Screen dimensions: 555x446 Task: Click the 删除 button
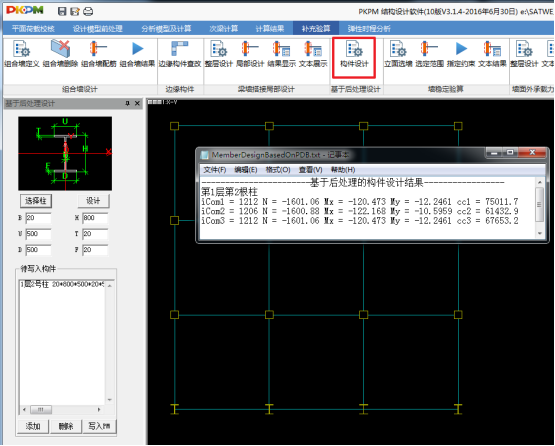tap(66, 426)
